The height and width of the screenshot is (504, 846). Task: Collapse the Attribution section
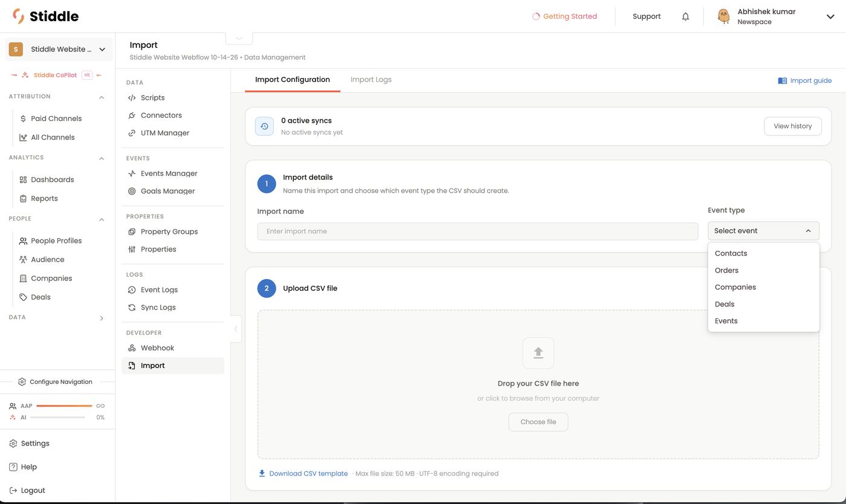click(102, 97)
